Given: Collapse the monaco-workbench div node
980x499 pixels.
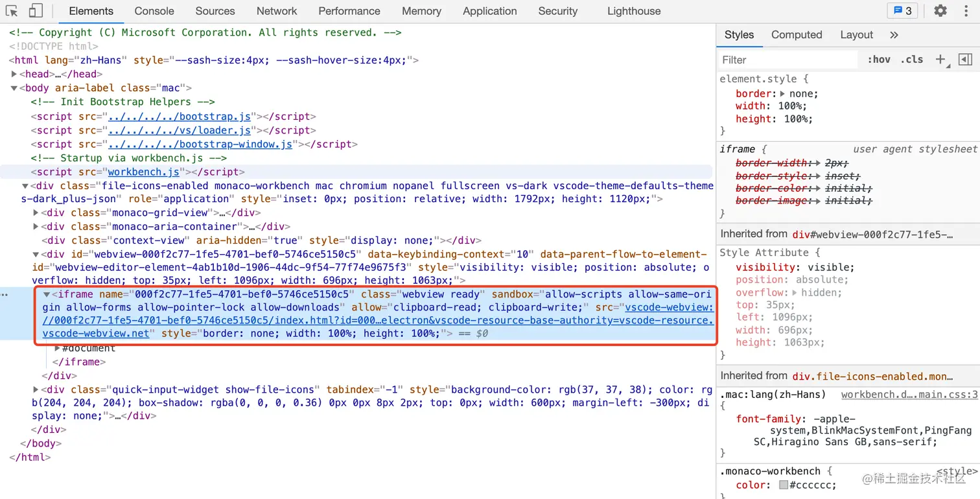Looking at the screenshot, I should pyautogui.click(x=25, y=186).
